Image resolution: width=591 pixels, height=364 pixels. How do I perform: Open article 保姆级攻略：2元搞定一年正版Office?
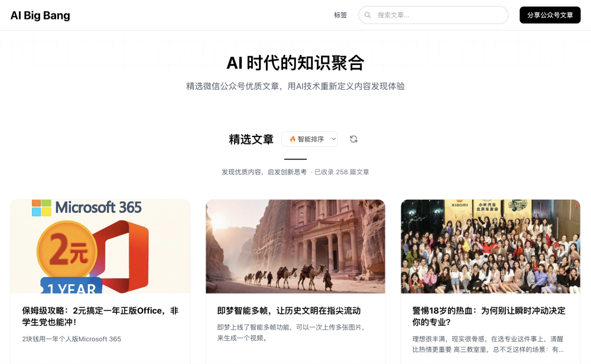click(100, 316)
